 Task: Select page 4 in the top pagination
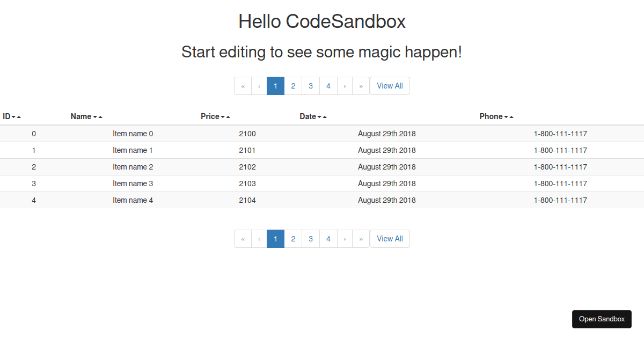tap(328, 86)
